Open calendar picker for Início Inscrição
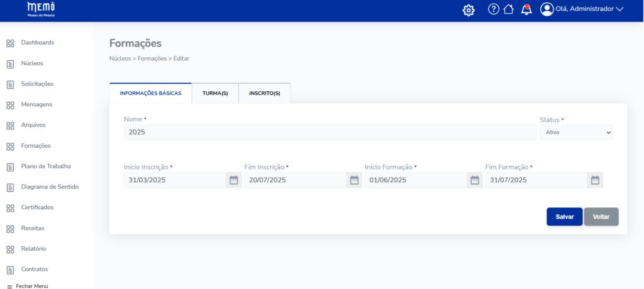The width and height of the screenshot is (644, 289). click(x=233, y=180)
